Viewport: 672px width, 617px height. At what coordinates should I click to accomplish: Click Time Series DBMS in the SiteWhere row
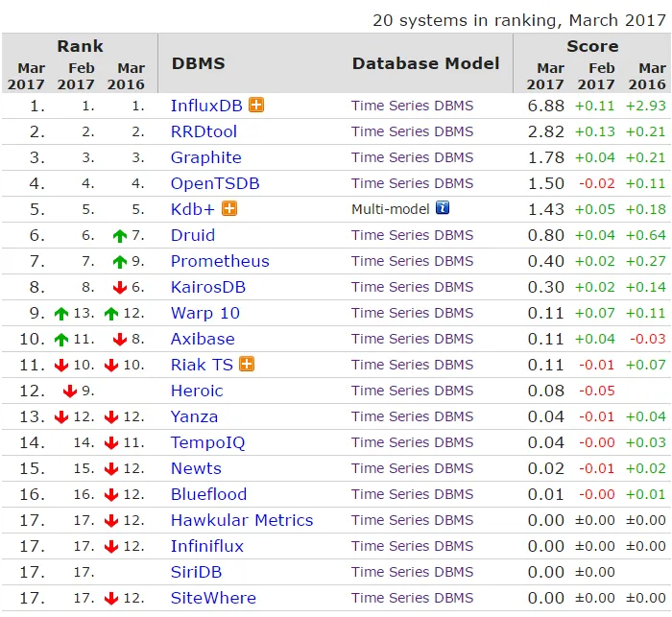(412, 598)
